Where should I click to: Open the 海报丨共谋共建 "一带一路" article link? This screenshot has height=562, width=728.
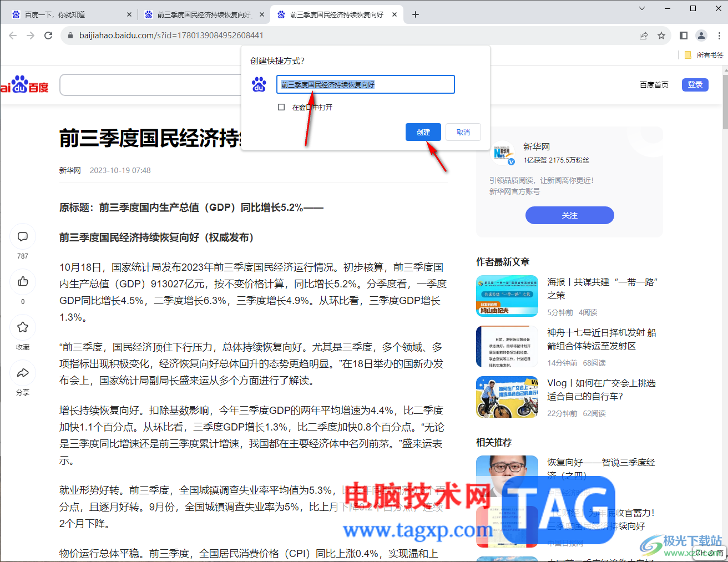pyautogui.click(x=602, y=288)
